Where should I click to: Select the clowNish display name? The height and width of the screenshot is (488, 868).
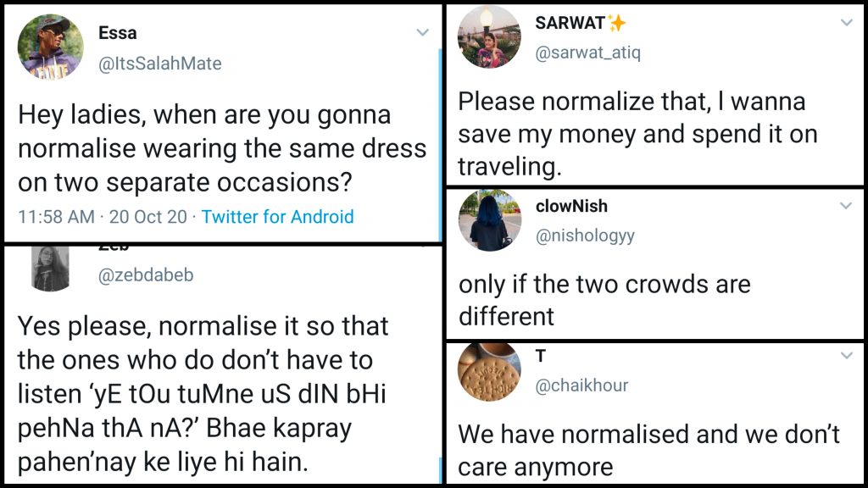[x=571, y=206]
